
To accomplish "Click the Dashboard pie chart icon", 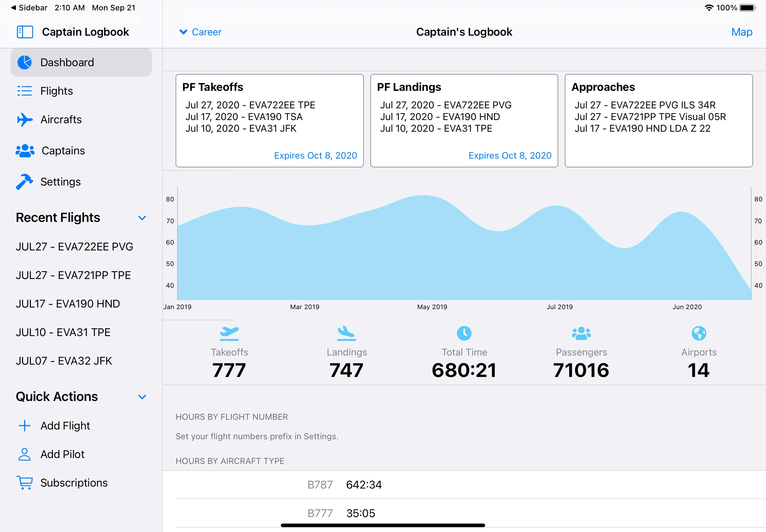I will tap(25, 62).
